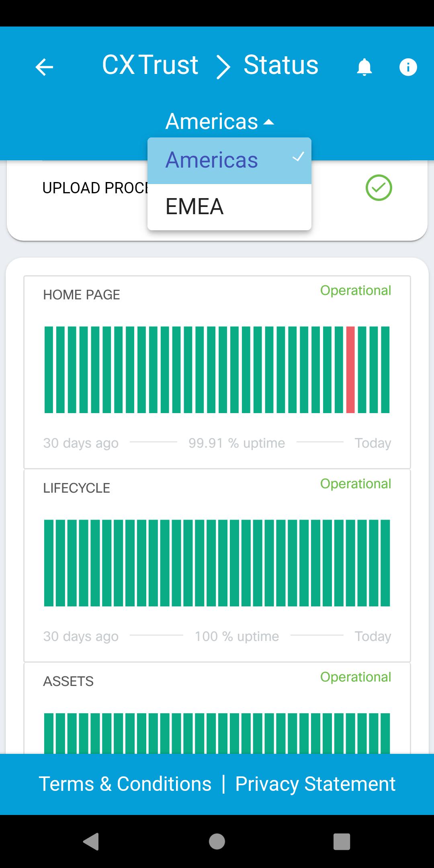
Task: Click the CX Trust breadcrumb
Action: (x=150, y=65)
